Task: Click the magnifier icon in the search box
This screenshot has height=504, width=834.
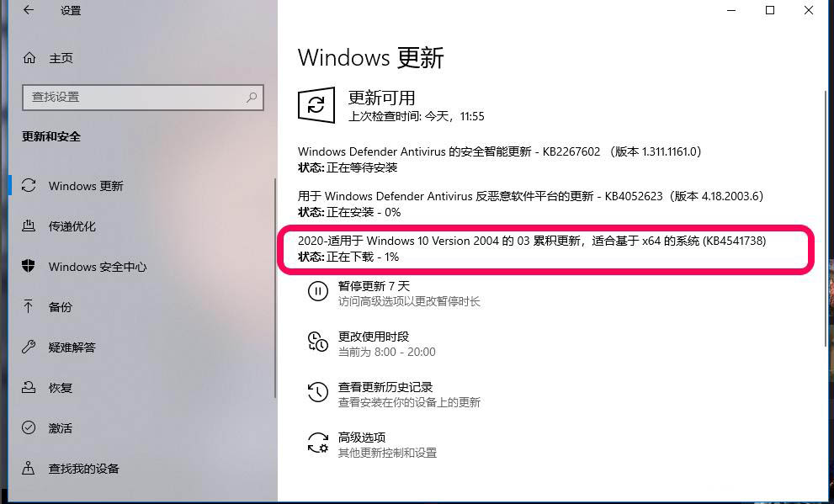Action: coord(252,98)
